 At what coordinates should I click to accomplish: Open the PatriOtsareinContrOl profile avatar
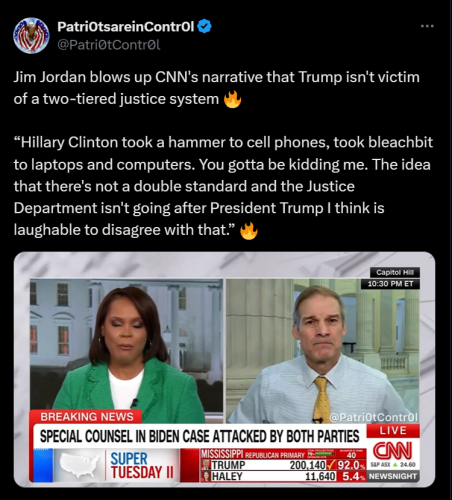31,36
